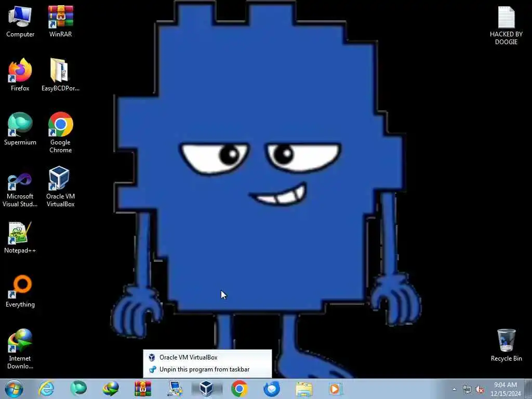Open Internet Download Manager taskbar icon

111,389
